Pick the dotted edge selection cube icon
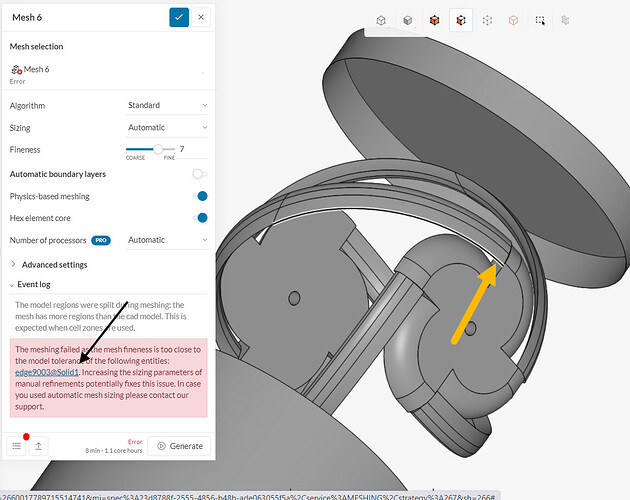The image size is (630, 500). [487, 20]
